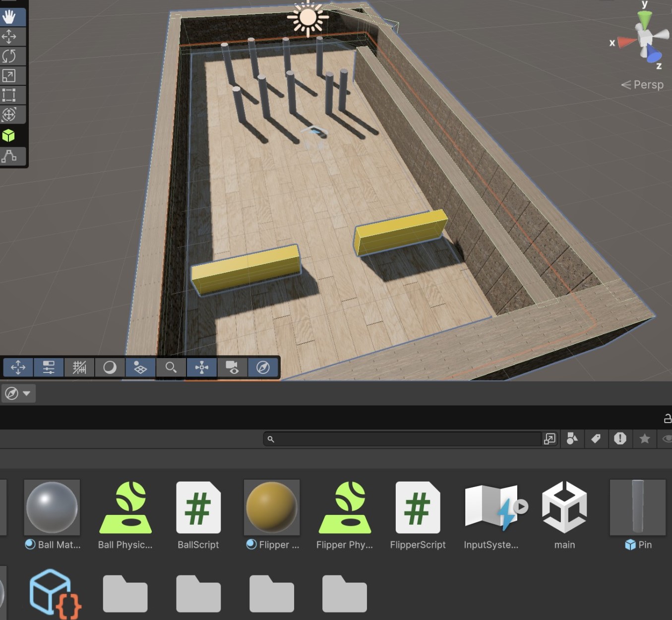
Task: Click the green Y axis on gizmo
Action: click(644, 19)
